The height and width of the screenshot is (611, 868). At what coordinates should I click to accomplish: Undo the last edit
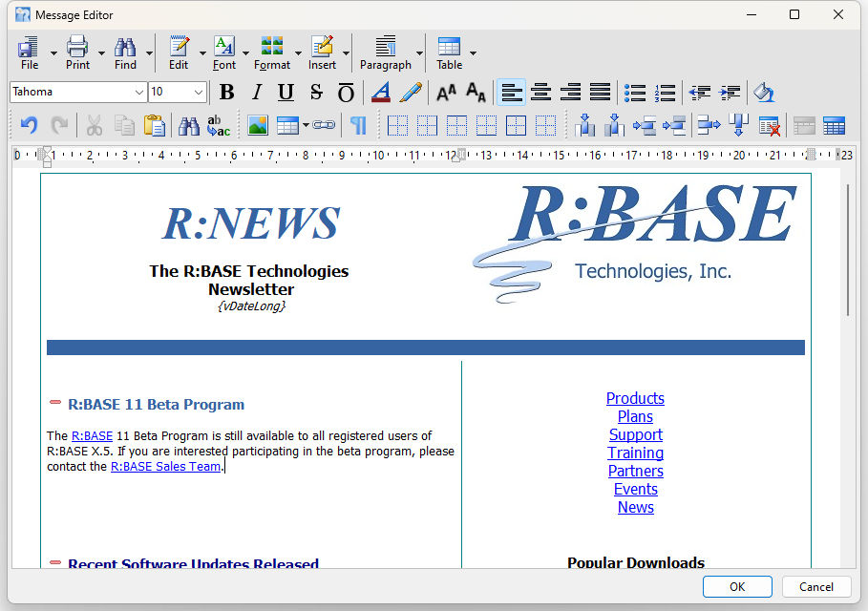[x=29, y=126]
